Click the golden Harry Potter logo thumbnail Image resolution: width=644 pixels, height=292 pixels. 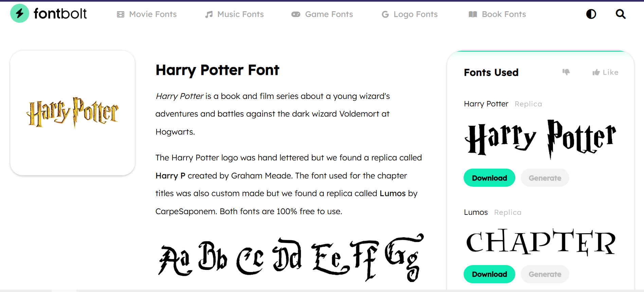[72, 113]
